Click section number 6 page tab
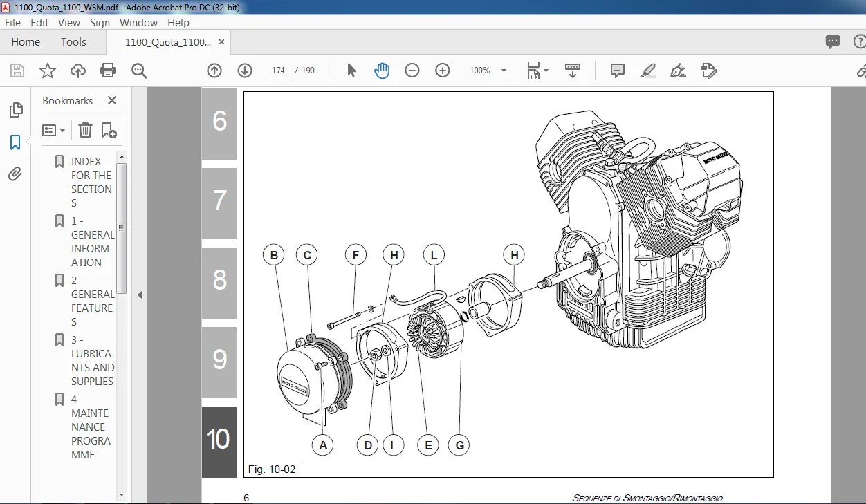 point(219,122)
